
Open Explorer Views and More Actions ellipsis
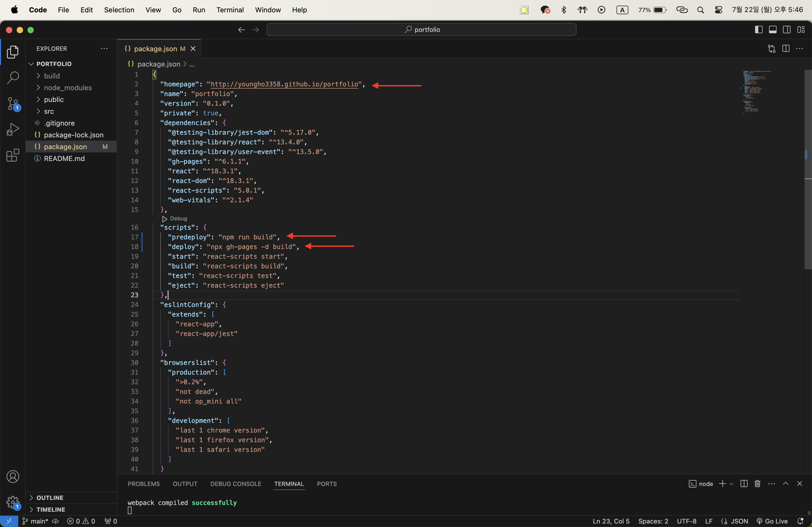(x=104, y=49)
